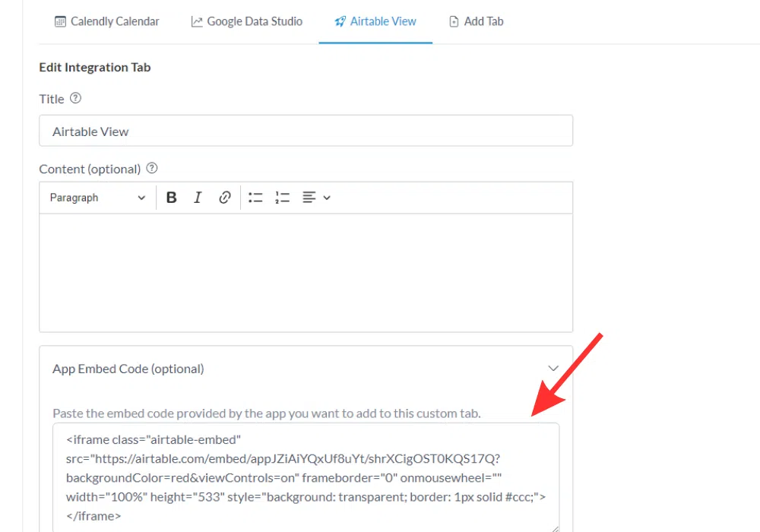Click into the iframe embed code textarea

pyautogui.click(x=306, y=477)
